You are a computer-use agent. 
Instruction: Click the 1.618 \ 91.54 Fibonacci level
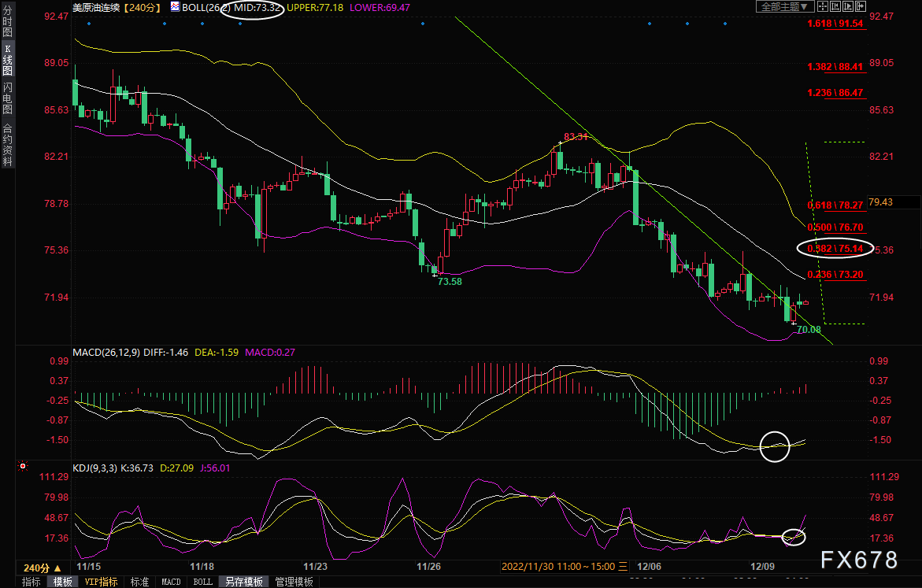click(835, 24)
